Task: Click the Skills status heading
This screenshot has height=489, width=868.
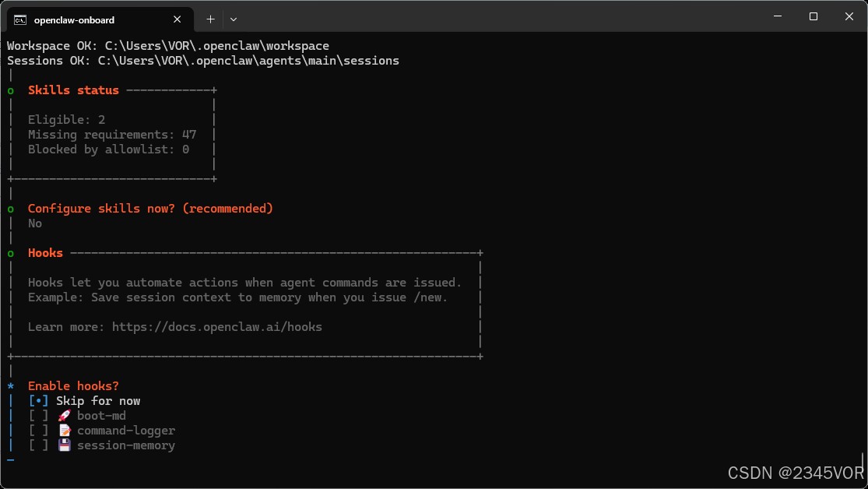Action: tap(73, 90)
